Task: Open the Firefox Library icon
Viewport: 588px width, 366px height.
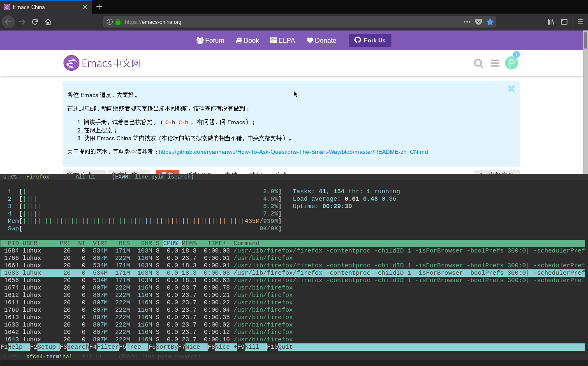Action: tap(551, 22)
